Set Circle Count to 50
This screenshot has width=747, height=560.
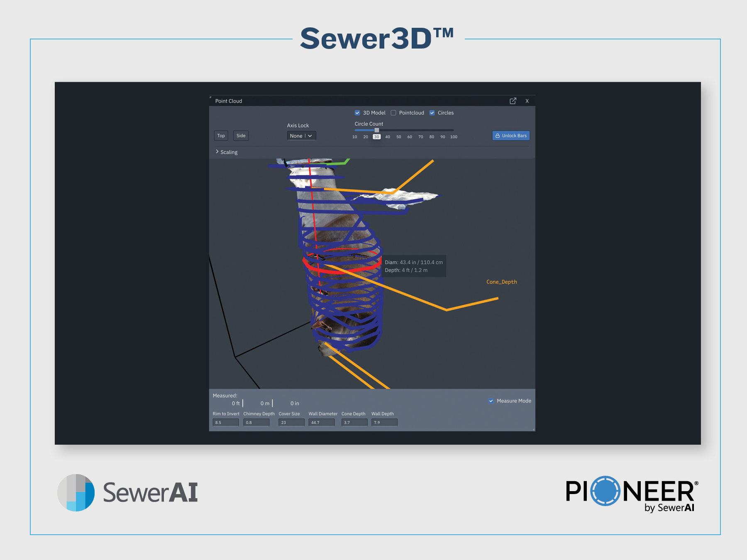click(x=399, y=137)
